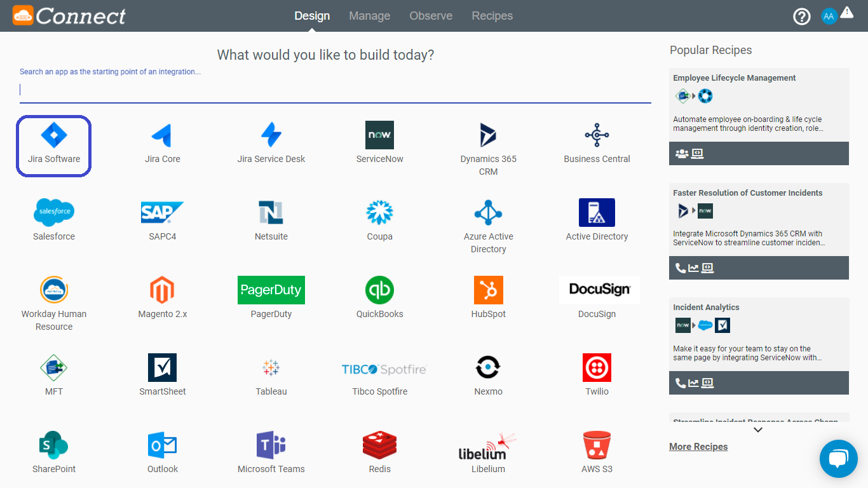Select the Tibco Spotfire logo

pos(384,369)
